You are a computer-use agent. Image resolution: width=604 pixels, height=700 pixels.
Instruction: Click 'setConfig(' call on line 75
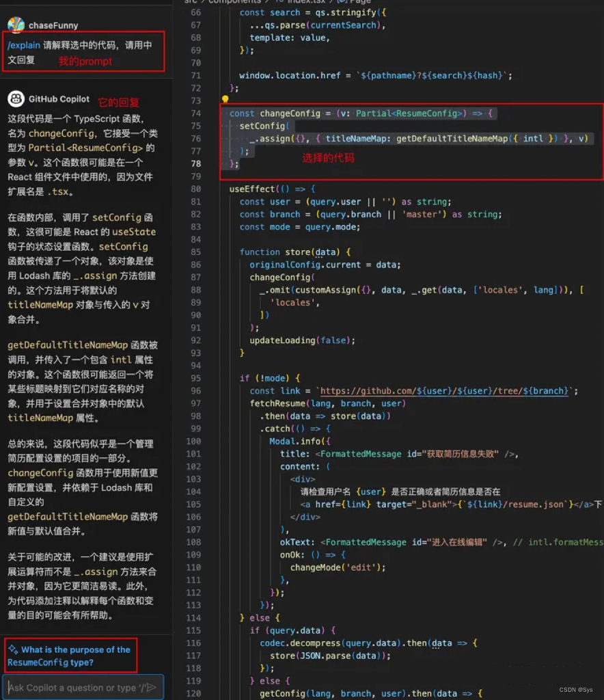264,126
